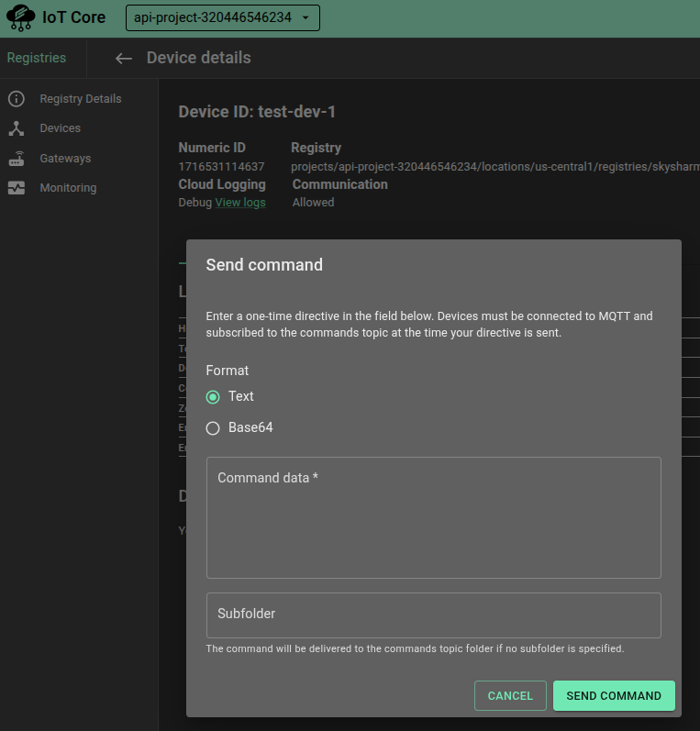This screenshot has width=700, height=731.
Task: Click the Monitoring chart icon
Action: [17, 188]
